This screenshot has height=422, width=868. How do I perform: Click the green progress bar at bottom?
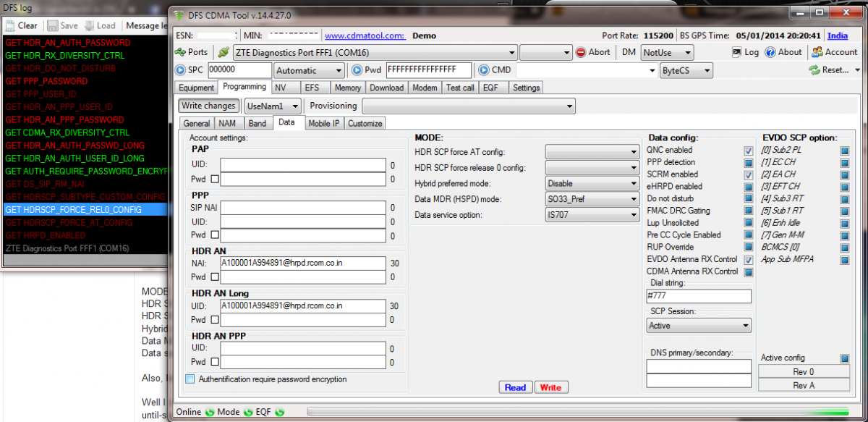[578, 412]
